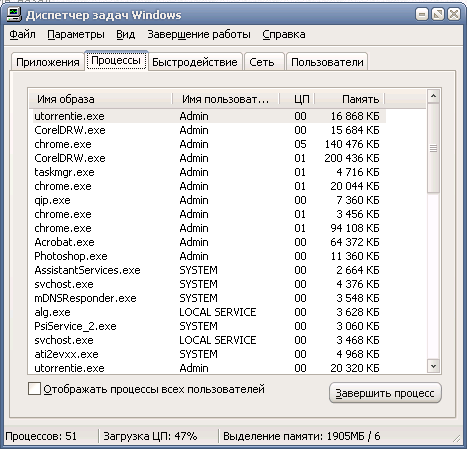Open the Справка menu

(x=284, y=34)
